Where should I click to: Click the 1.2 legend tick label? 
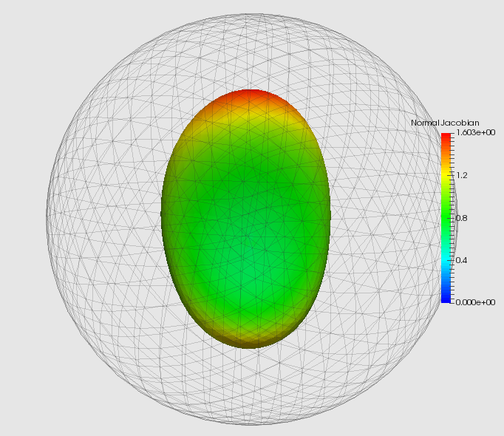462,175
